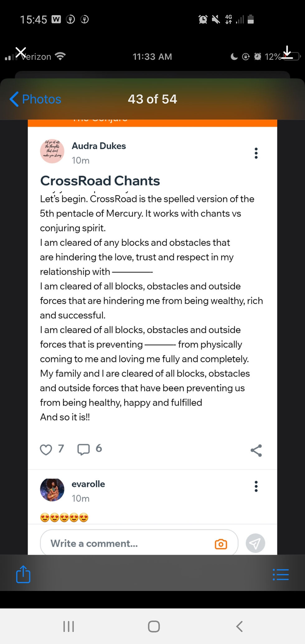This screenshot has height=644, width=305.
Task: Share the CrossRoad Chants post
Action: [256, 450]
